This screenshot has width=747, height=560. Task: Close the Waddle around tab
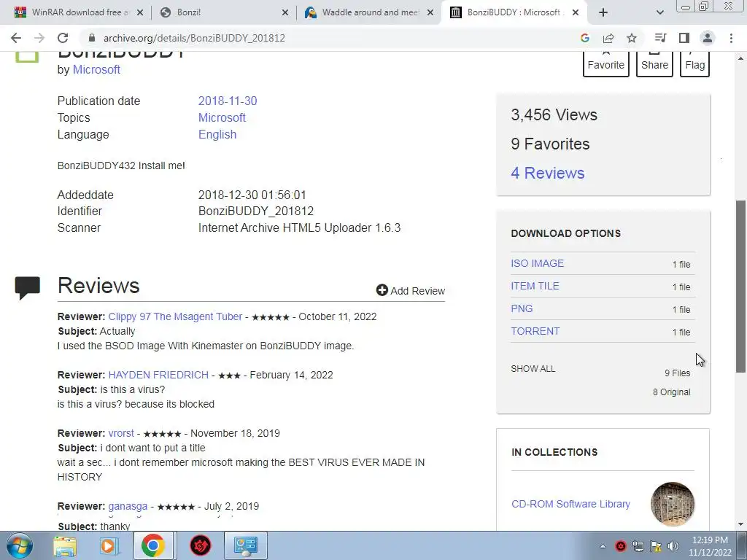(430, 13)
